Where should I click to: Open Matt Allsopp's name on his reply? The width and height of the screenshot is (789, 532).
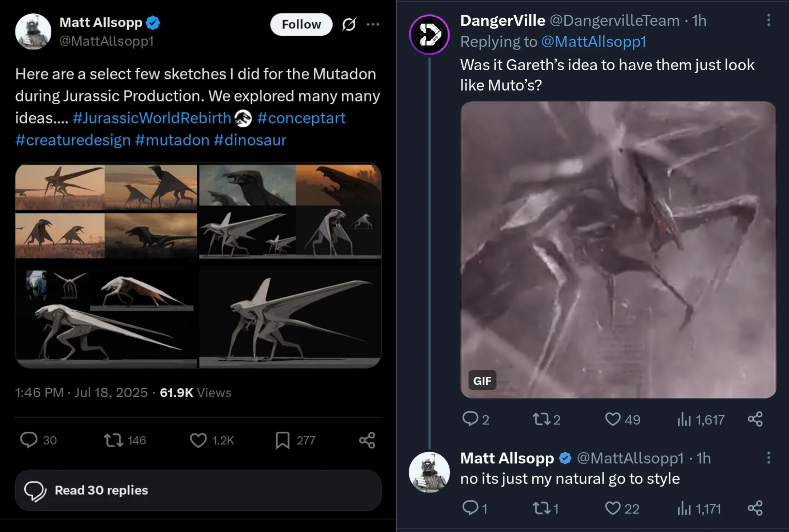507,458
